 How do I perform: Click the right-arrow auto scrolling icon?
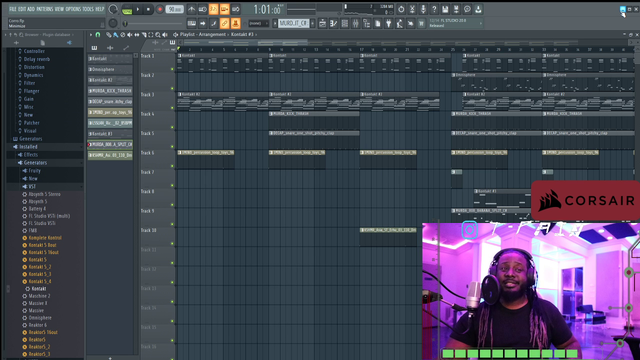coord(202,23)
